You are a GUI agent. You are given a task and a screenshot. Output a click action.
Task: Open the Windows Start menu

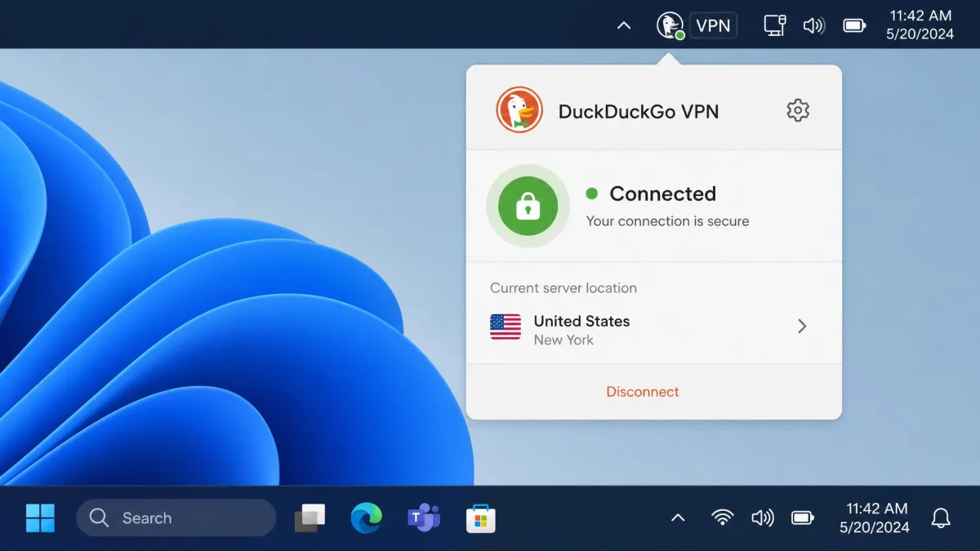pos(40,518)
